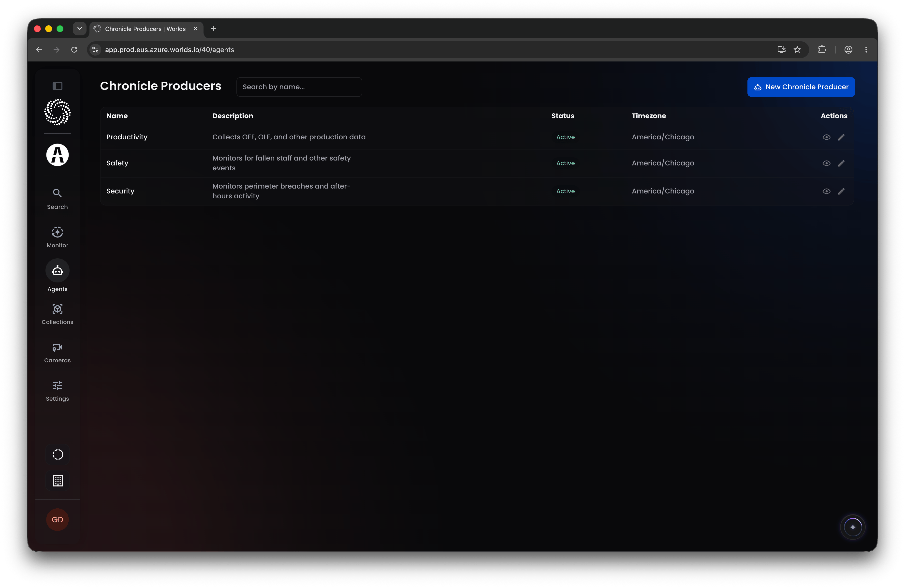Click New Chronicle Producer button
The width and height of the screenshot is (905, 588).
[801, 87]
